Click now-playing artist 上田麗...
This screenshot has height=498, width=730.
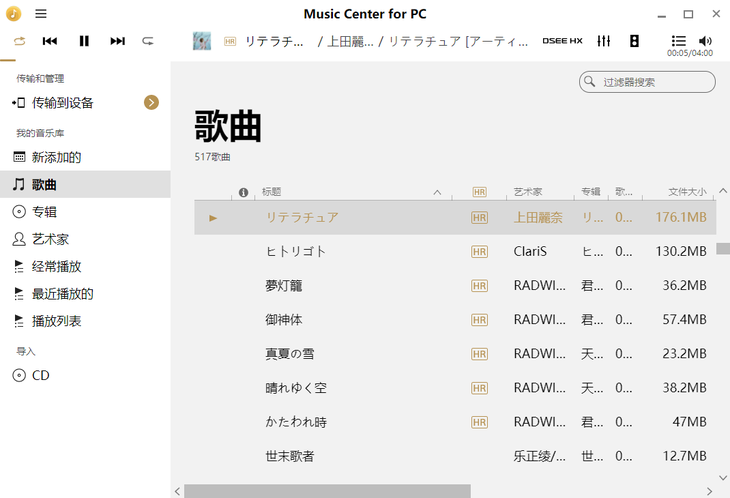350,41
